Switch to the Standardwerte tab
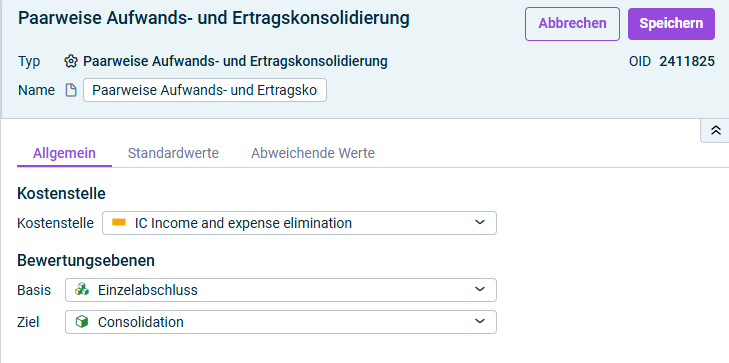The width and height of the screenshot is (729, 363). 173,153
